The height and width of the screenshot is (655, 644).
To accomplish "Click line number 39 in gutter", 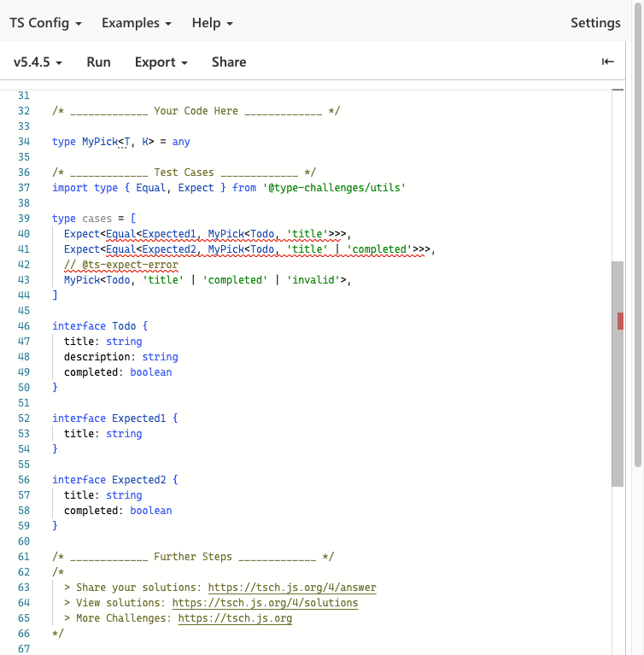I will 24,219.
